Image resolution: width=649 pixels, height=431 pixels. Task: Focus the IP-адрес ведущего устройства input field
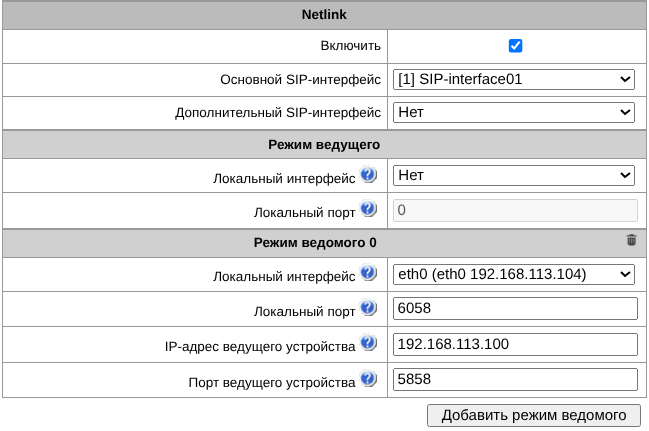[514, 344]
